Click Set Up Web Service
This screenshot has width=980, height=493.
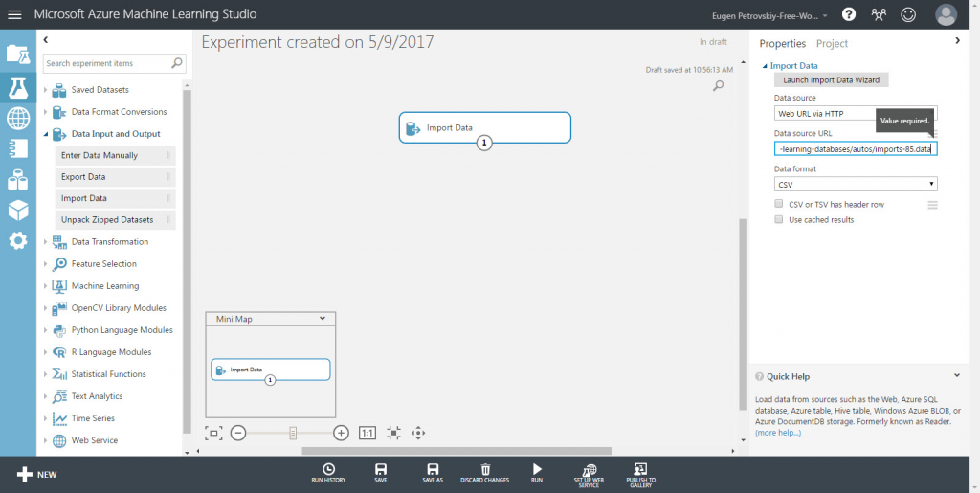coord(589,475)
